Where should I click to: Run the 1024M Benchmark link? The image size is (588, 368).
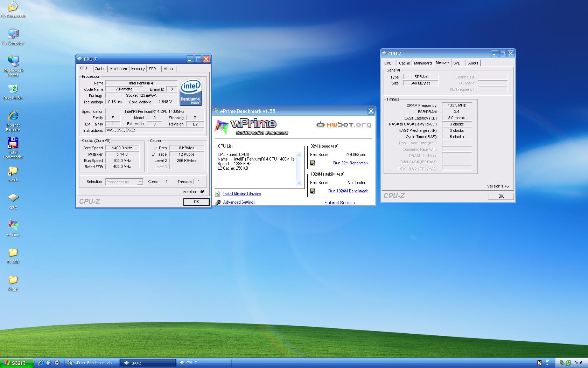coord(348,191)
